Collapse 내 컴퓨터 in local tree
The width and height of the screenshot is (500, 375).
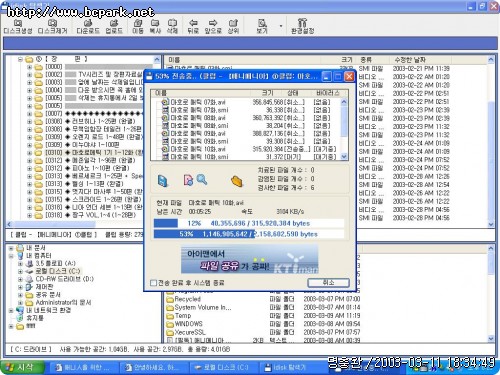click(11, 256)
